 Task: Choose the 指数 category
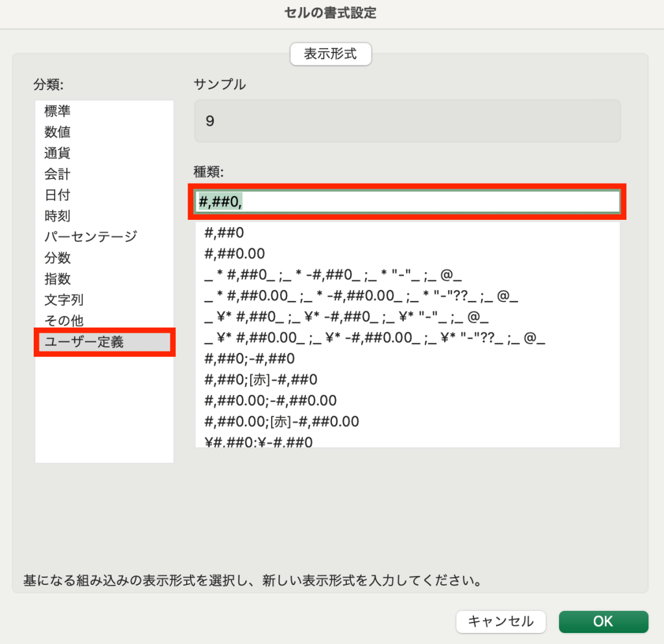pyautogui.click(x=58, y=279)
